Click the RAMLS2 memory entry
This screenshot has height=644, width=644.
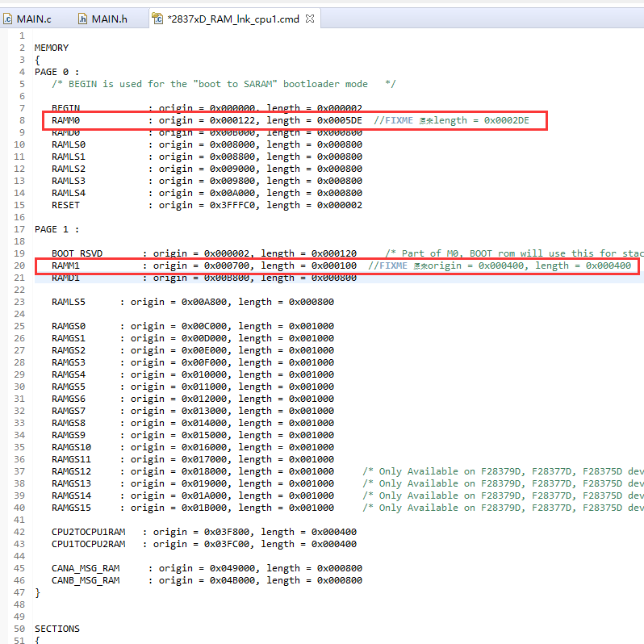pos(69,169)
